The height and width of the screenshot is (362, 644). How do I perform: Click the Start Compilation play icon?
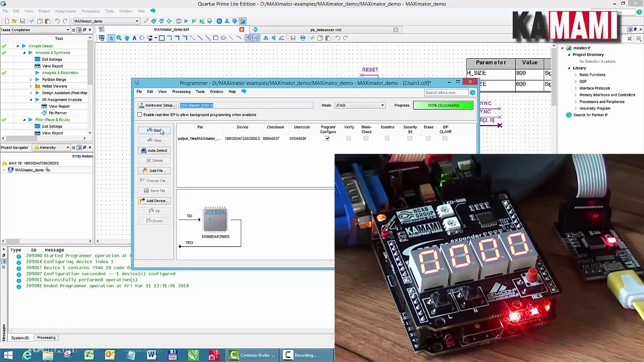tap(186, 21)
